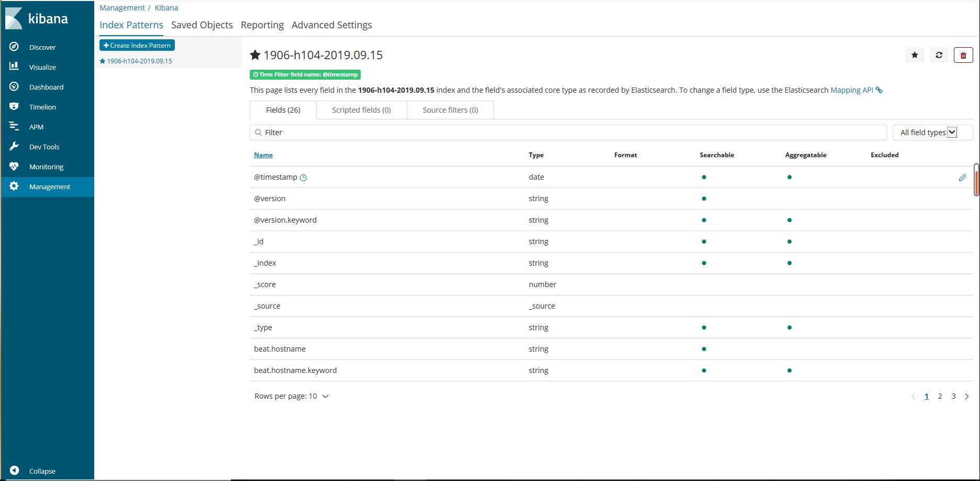Screen dimensions: 980x481
Task: Go to previous page arrow
Action: coord(913,397)
